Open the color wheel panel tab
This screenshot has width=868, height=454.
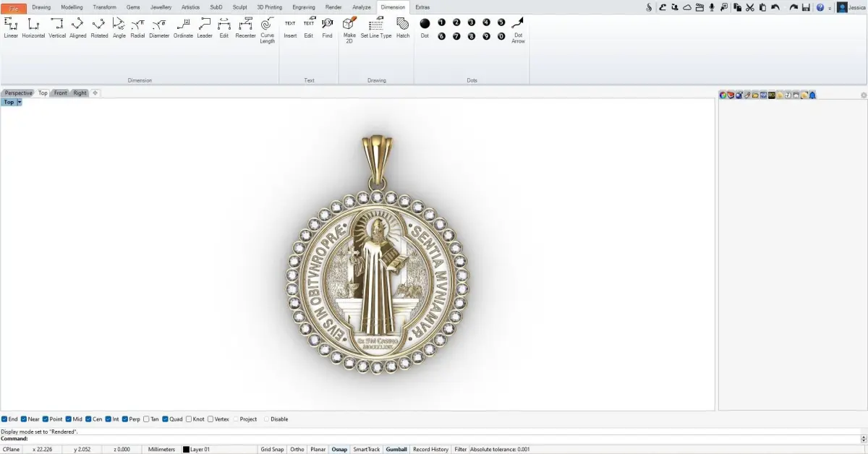[x=723, y=95]
